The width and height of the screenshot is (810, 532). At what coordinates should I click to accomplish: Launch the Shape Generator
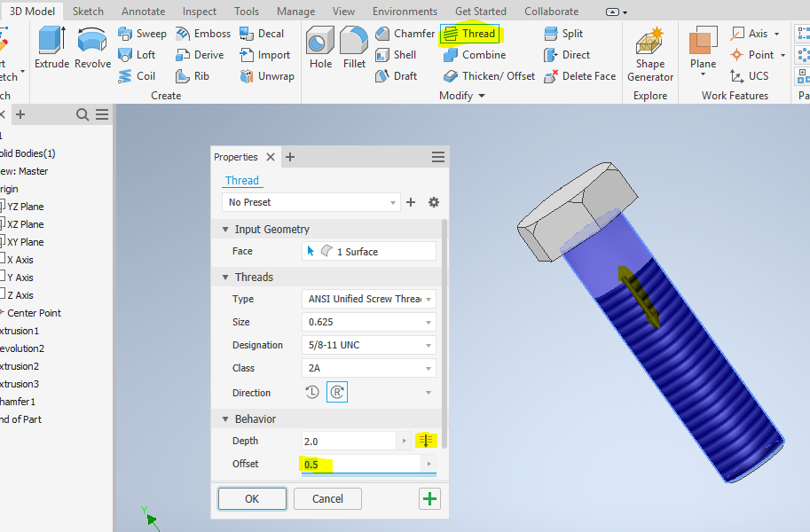click(649, 55)
